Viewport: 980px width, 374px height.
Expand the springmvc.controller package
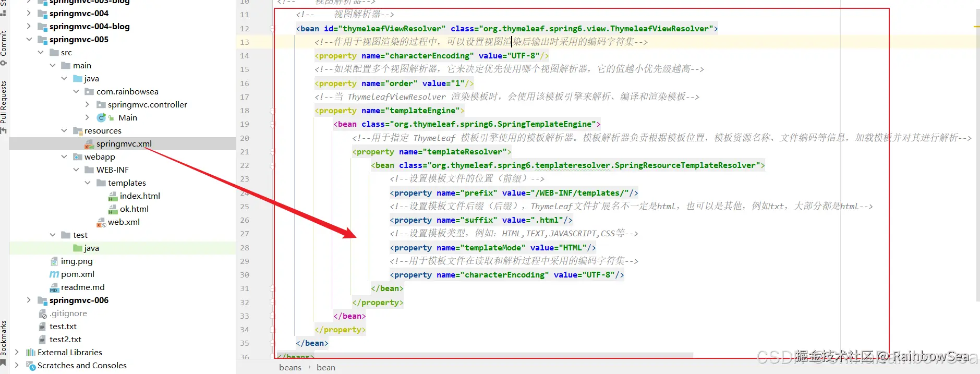click(88, 104)
